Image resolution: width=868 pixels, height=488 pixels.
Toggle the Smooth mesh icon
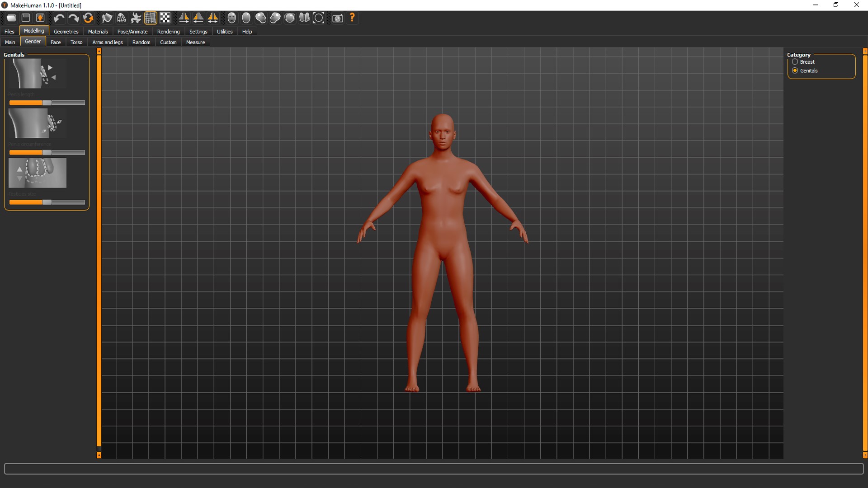[107, 18]
